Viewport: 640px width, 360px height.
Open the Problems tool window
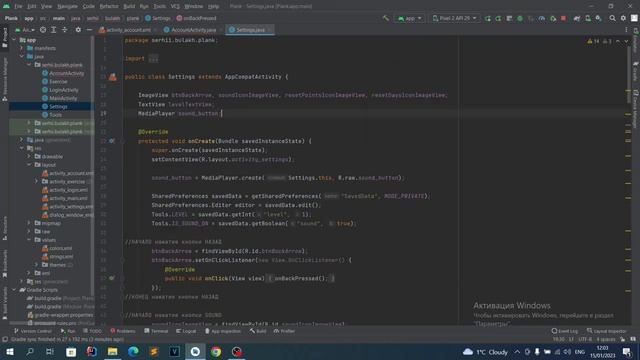pyautogui.click(x=123, y=331)
